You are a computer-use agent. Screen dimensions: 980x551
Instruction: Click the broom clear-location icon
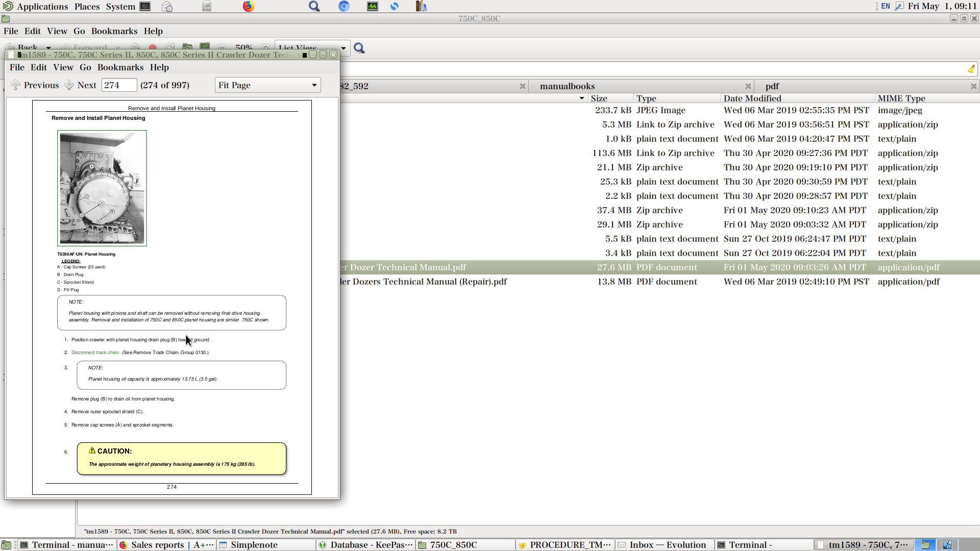pos(971,69)
